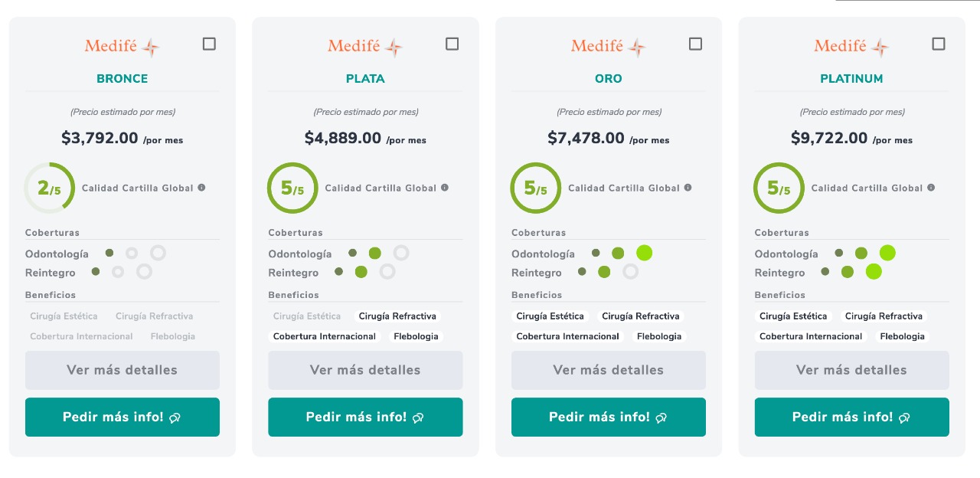Show Ver más detalles for PLATINUM plan

(x=851, y=370)
